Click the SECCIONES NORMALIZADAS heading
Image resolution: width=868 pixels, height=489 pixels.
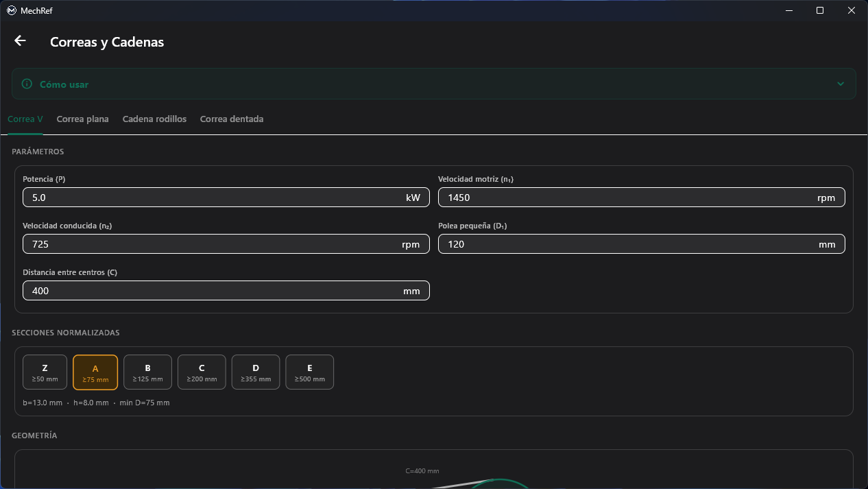point(66,333)
